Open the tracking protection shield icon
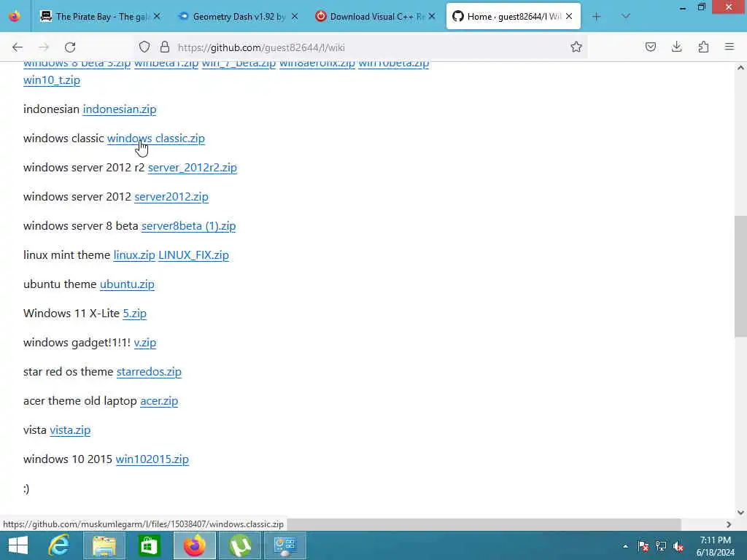This screenshot has width=747, height=560. click(144, 47)
